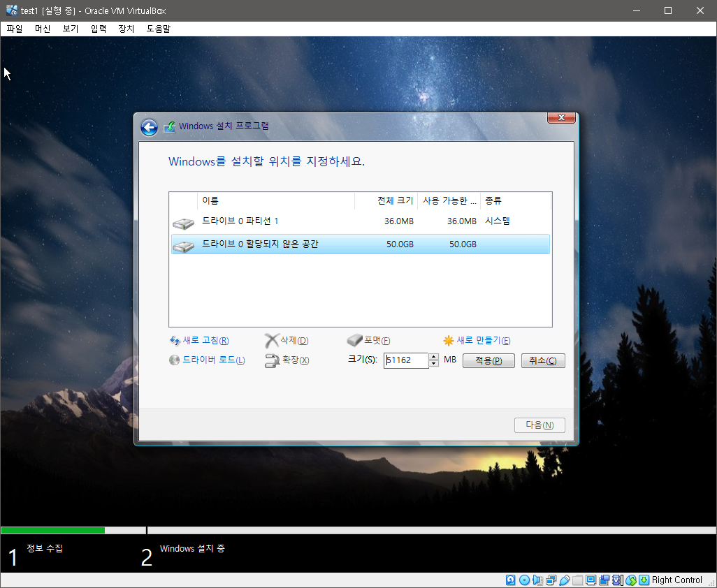Click the drive icon for the unallocated space row
717x588 pixels.
(x=183, y=247)
